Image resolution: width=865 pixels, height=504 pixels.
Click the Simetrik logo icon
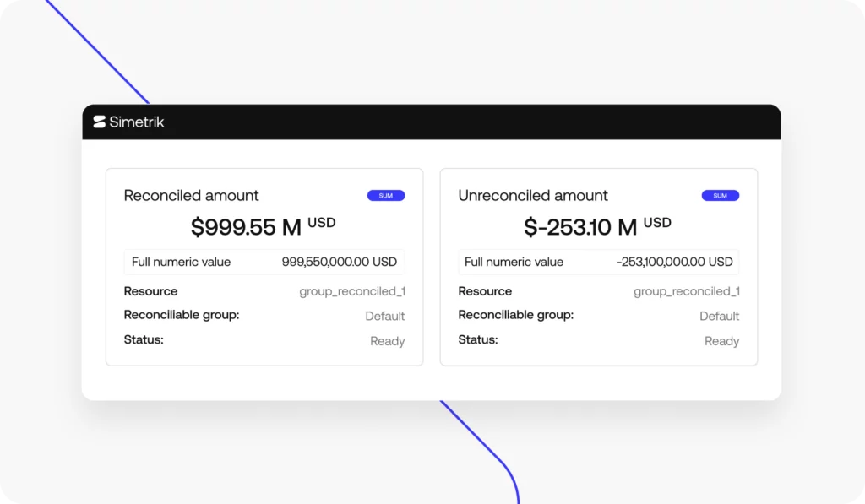click(x=100, y=122)
